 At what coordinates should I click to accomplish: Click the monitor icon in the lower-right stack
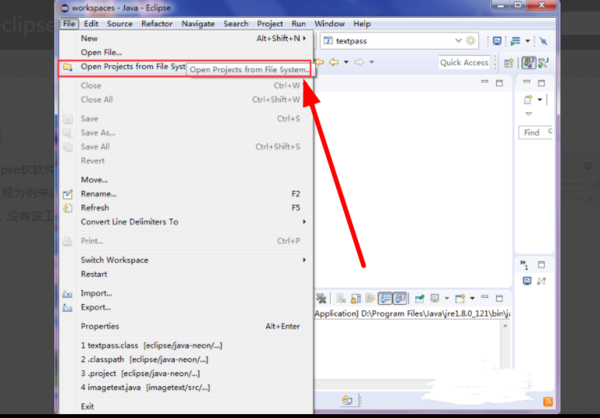[x=527, y=281]
